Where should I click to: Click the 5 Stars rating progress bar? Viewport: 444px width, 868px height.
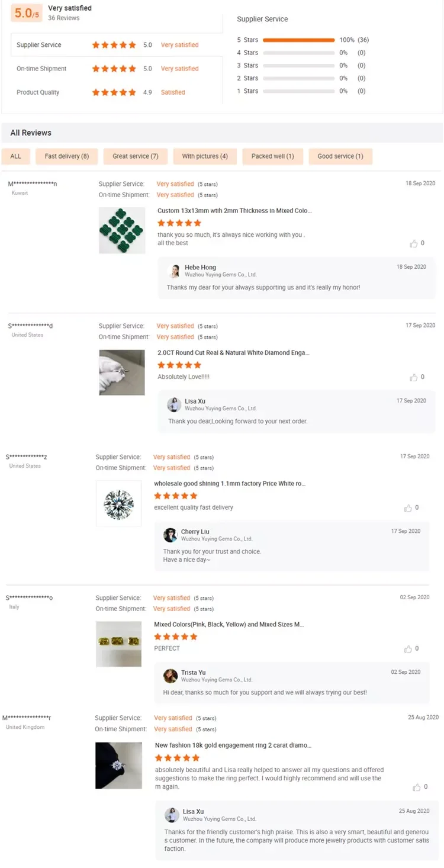pyautogui.click(x=298, y=40)
